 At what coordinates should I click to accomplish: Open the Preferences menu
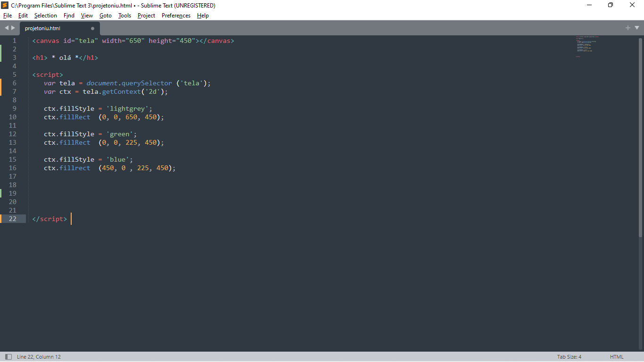[x=176, y=16]
